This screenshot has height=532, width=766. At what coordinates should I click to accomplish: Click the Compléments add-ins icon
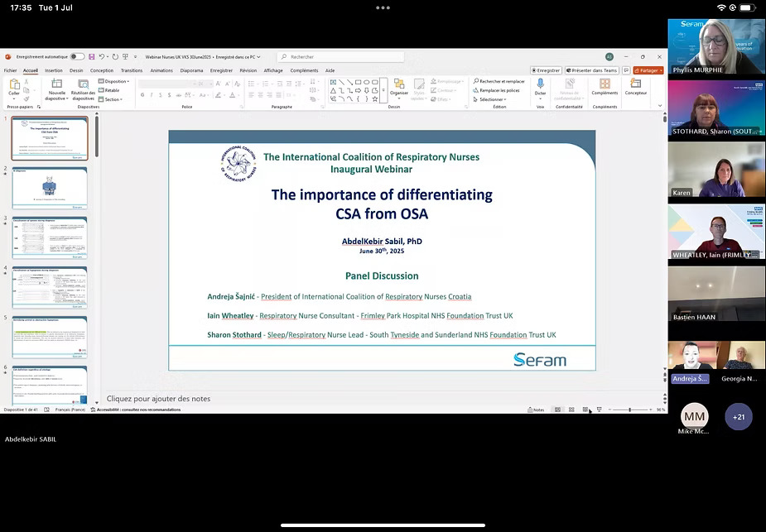point(605,85)
